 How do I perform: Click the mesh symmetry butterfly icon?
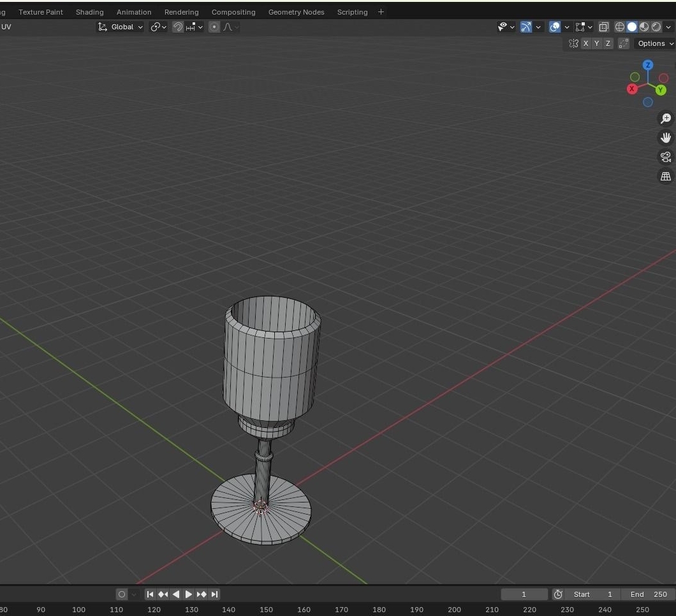point(573,43)
